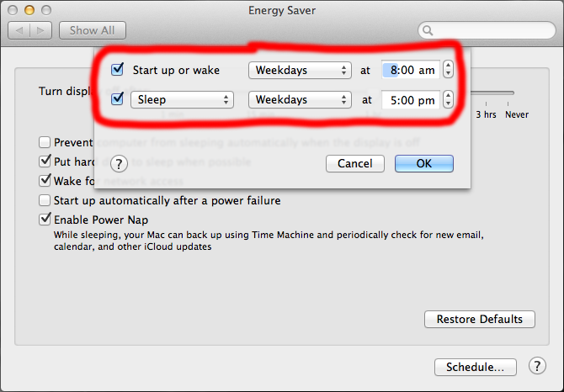Screen dimensions: 564x392
Task: Uncheck the scheduled Sleep checkbox
Action: coord(118,100)
